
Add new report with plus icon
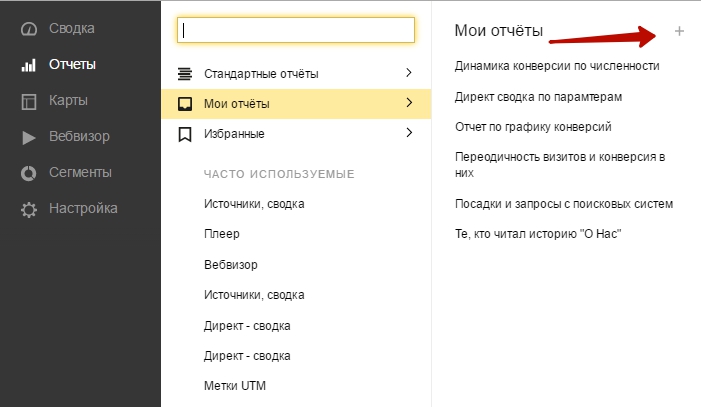click(679, 31)
